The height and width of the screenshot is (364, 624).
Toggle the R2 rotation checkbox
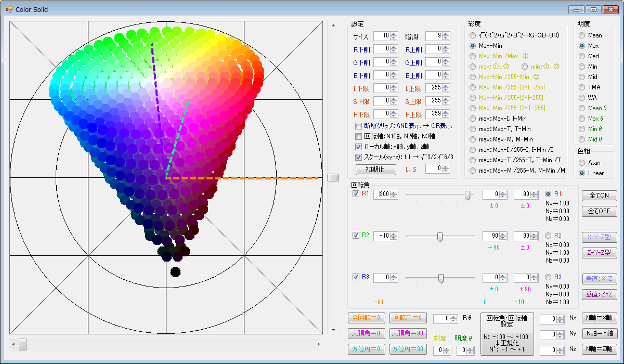tap(356, 236)
